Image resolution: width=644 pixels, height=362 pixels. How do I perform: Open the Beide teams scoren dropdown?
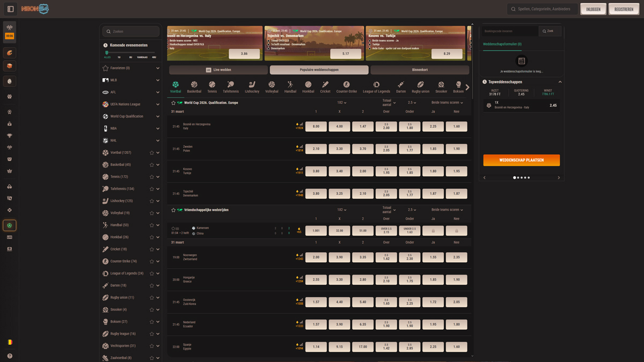pos(447,103)
